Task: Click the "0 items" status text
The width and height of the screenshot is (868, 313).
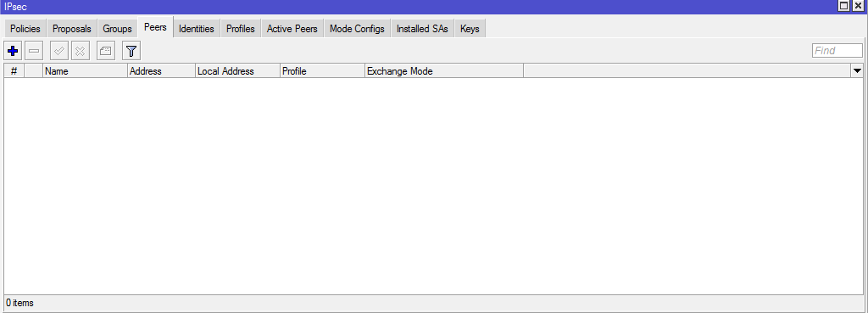Action: click(20, 303)
